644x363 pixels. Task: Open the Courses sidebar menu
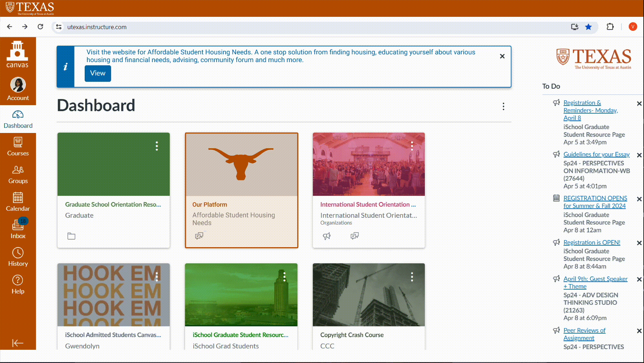point(18,147)
